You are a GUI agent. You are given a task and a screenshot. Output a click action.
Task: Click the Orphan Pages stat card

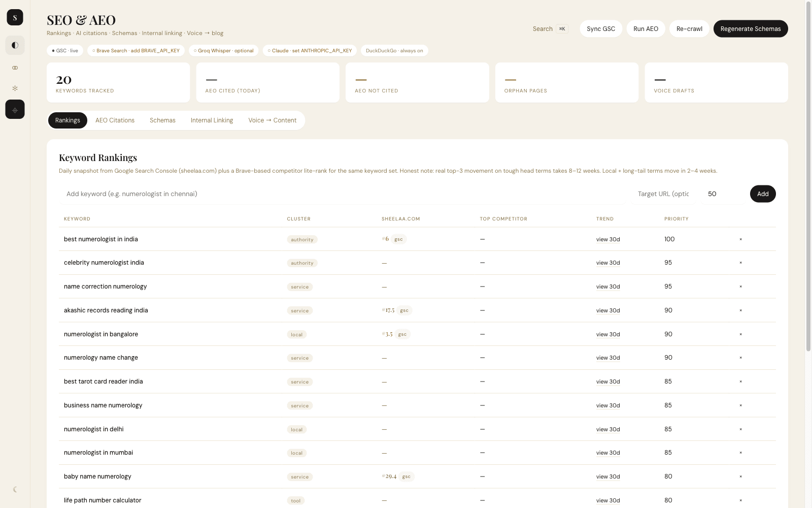click(x=567, y=83)
